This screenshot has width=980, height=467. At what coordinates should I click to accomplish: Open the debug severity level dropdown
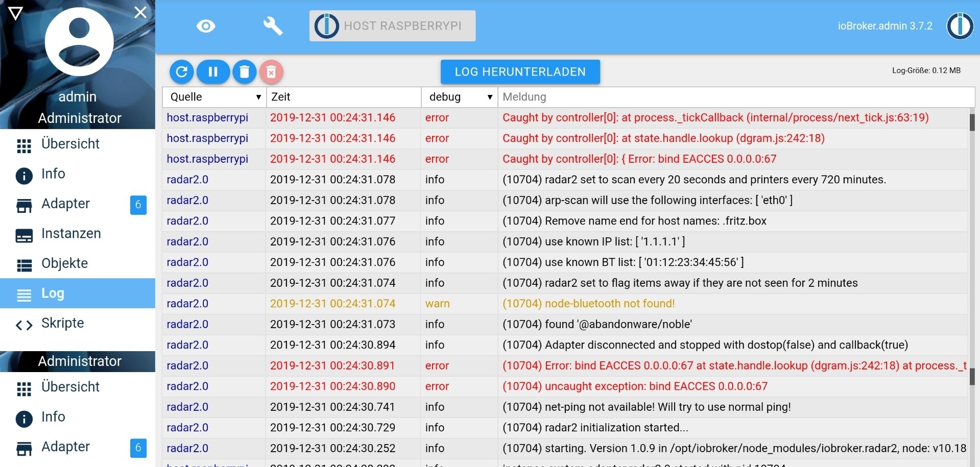[x=460, y=97]
